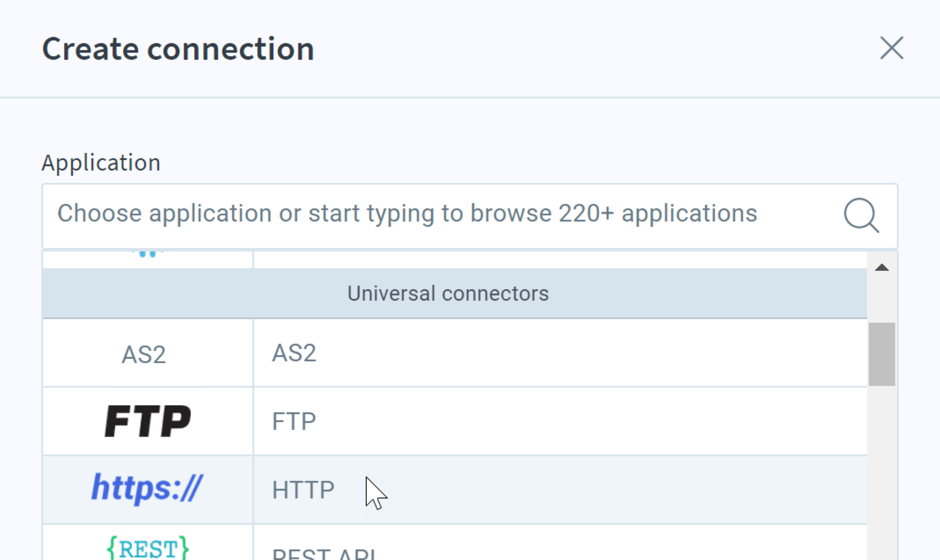Click the HTTP text label
This screenshot has width=940, height=560.
303,490
